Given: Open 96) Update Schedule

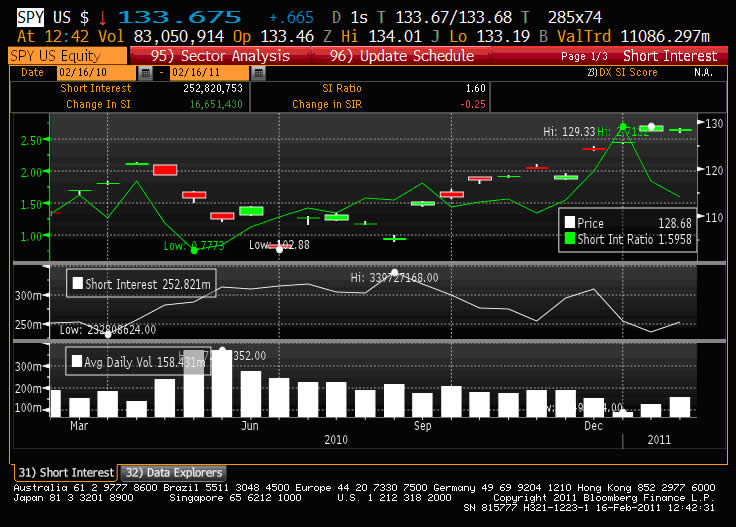Looking at the screenshot, I should (401, 56).
